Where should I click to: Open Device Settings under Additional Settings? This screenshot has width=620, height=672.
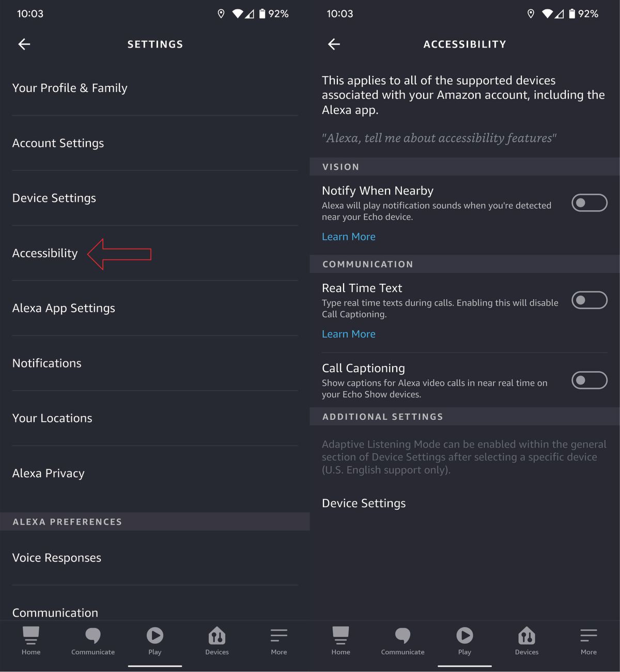click(x=363, y=502)
